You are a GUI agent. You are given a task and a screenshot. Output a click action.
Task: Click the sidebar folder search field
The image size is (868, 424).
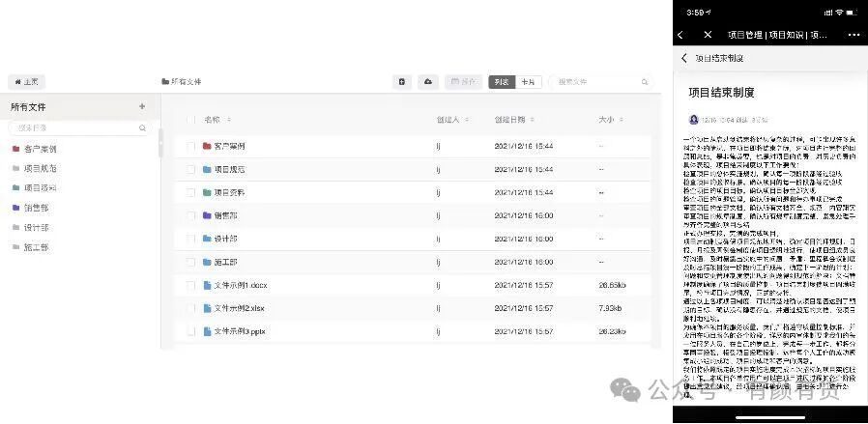click(80, 127)
